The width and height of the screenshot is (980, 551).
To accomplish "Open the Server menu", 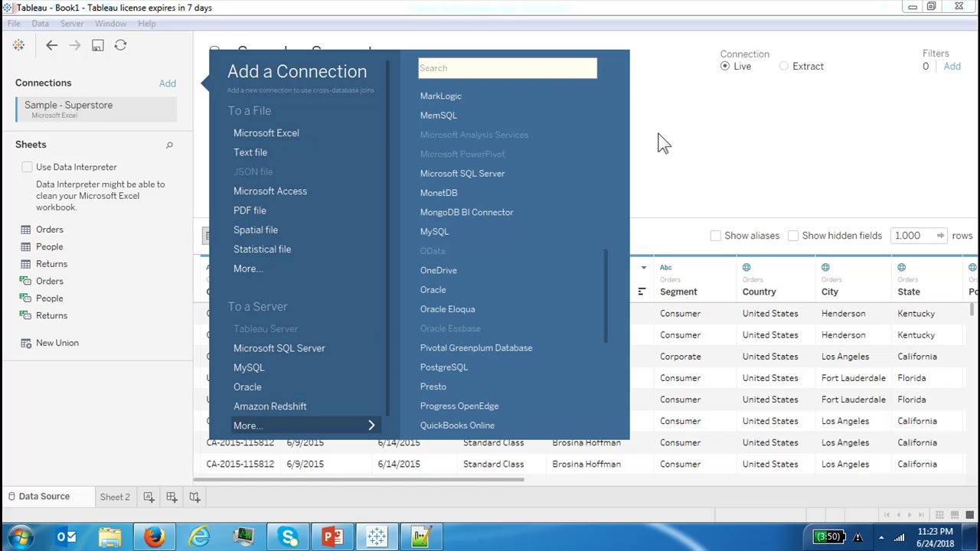I will pos(72,24).
